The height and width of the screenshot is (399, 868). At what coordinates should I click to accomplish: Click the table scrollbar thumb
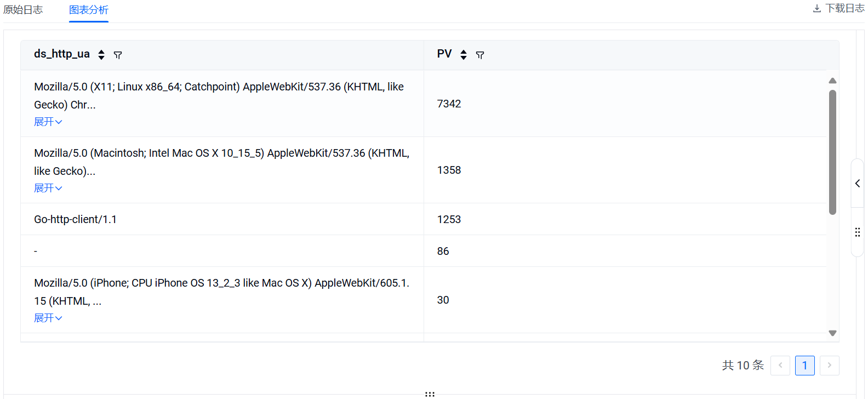click(x=832, y=152)
